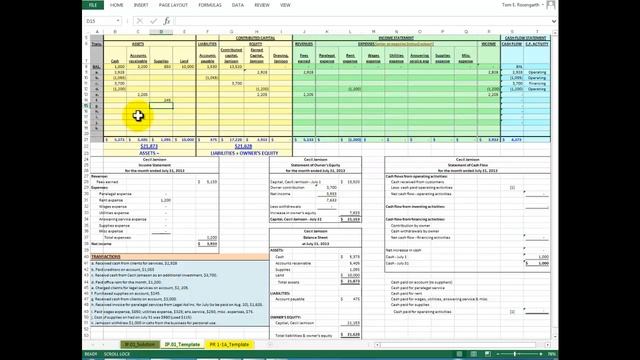Viewport: 640px width, 360px height.
Task: Select column header A
Action: coord(97,31)
